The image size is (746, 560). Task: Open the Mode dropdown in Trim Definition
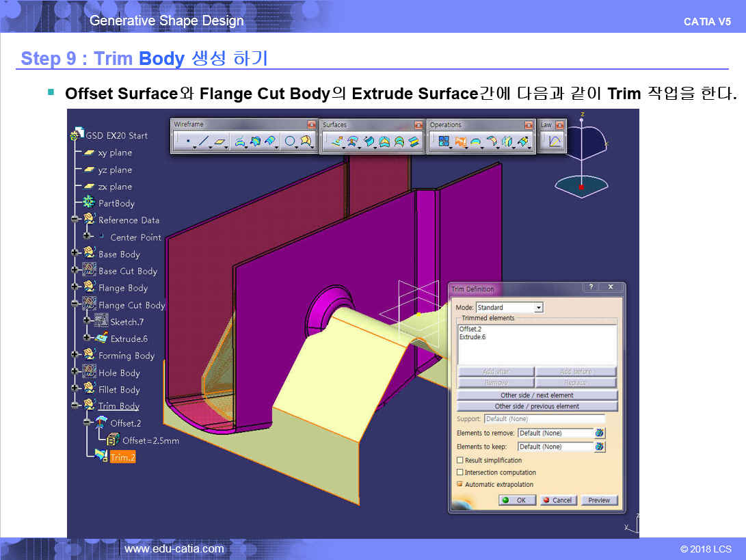pyautogui.click(x=539, y=308)
